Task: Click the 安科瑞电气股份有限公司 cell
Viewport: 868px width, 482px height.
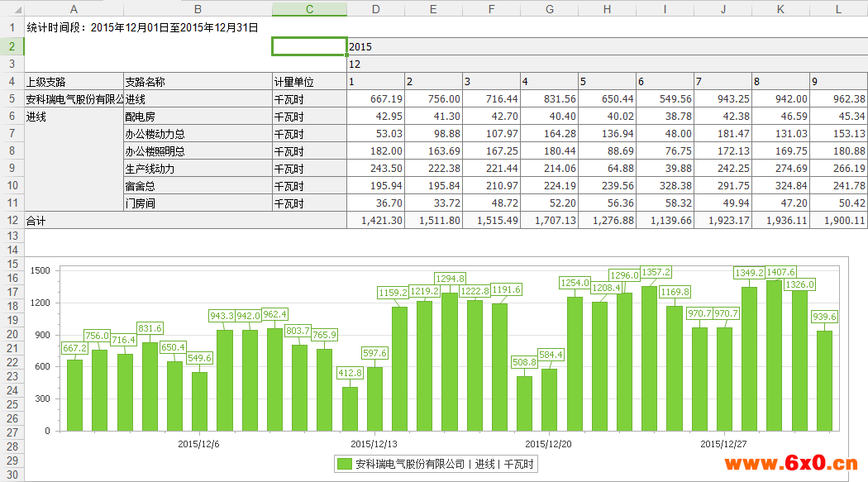Action: [x=74, y=99]
